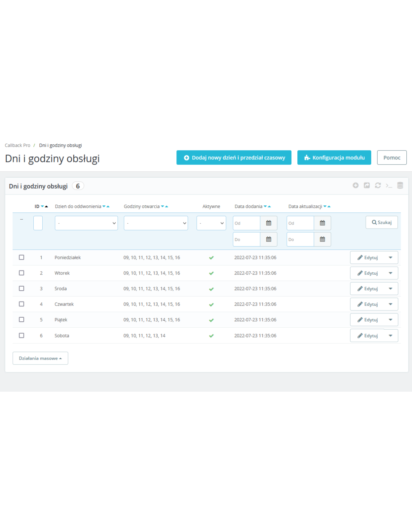Click the Data dodania Od date field
Image resolution: width=412 pixels, height=532 pixels.
coord(246,223)
